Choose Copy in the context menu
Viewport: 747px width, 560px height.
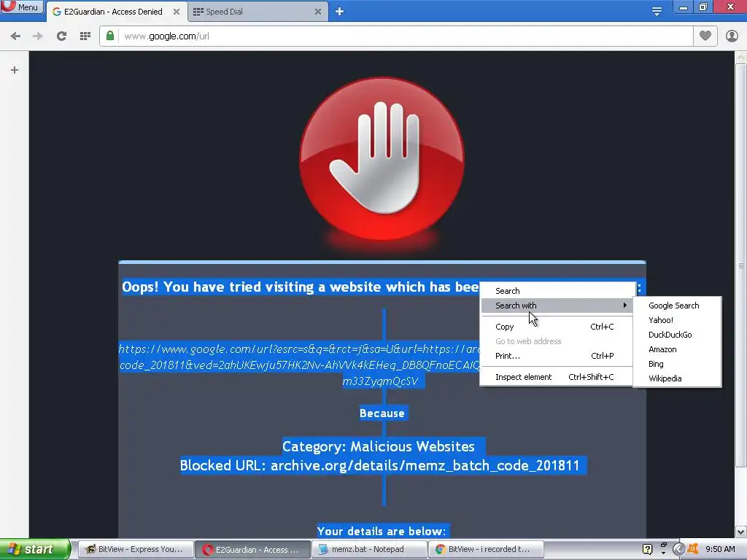556,327
